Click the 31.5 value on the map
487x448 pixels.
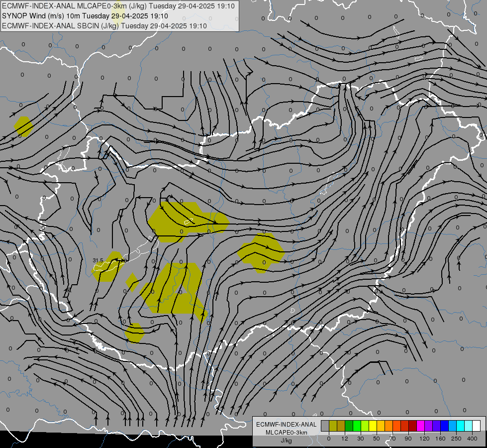coord(98,260)
